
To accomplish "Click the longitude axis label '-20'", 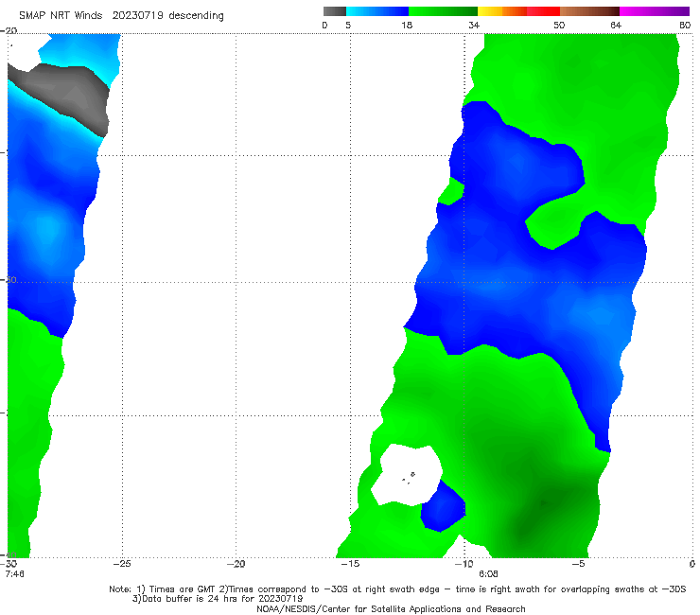I will coord(236,564).
